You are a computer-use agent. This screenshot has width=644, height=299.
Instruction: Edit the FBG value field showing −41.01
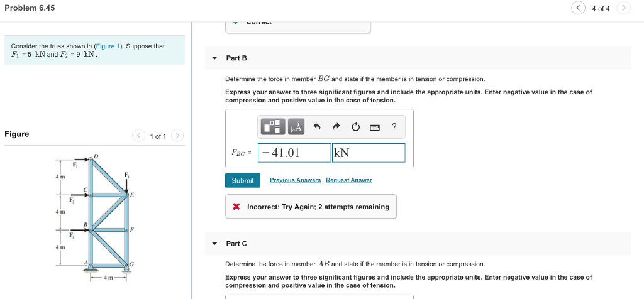point(294,153)
